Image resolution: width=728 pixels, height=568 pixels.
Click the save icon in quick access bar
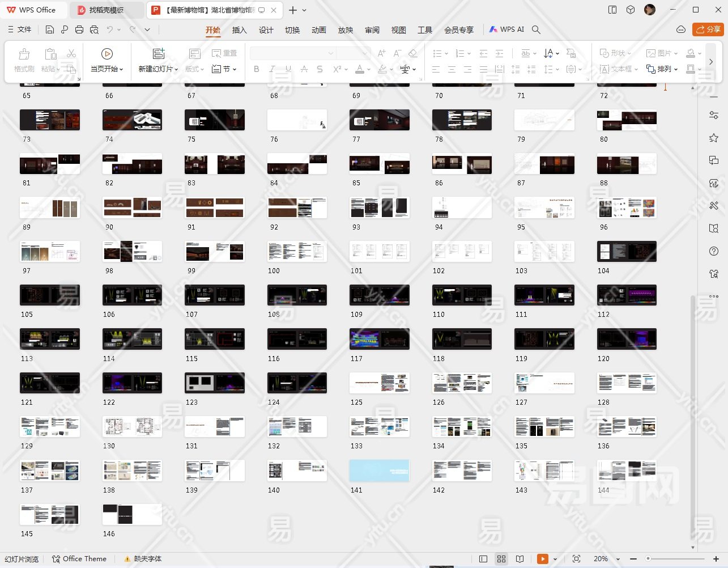[50, 29]
